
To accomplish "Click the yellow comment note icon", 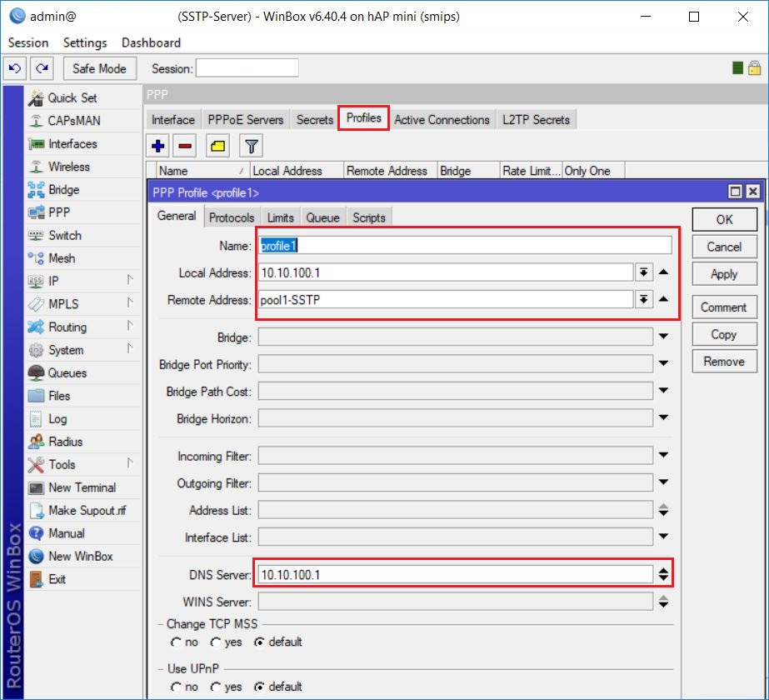I will tap(217, 146).
